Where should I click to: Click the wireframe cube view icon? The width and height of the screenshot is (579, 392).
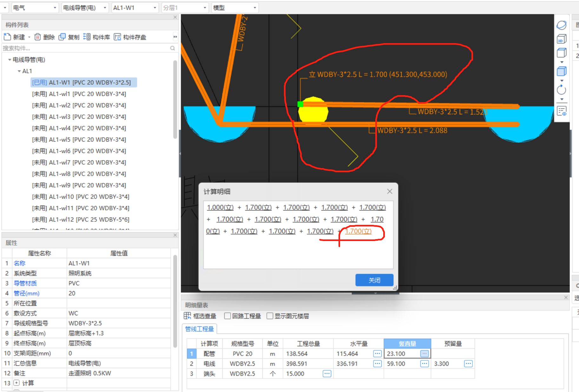tap(562, 53)
